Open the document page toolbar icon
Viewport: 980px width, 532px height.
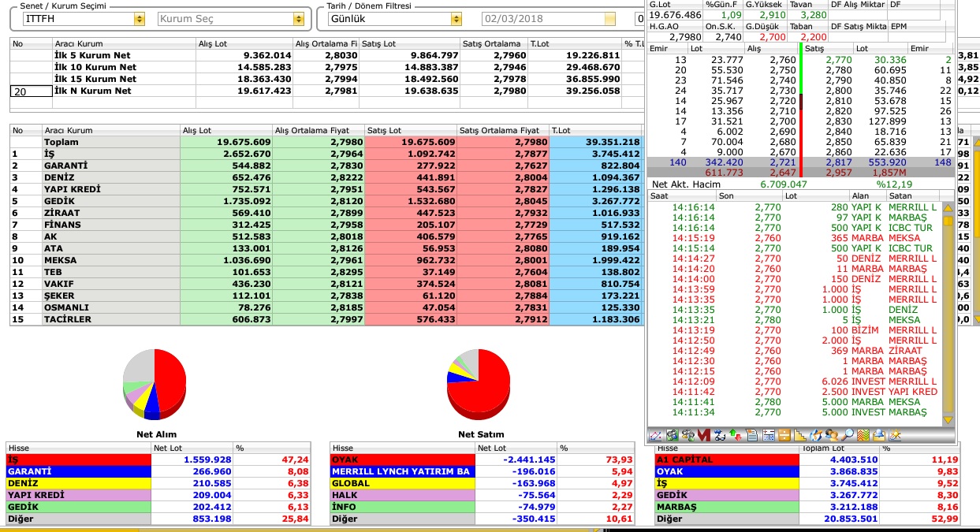(x=752, y=434)
